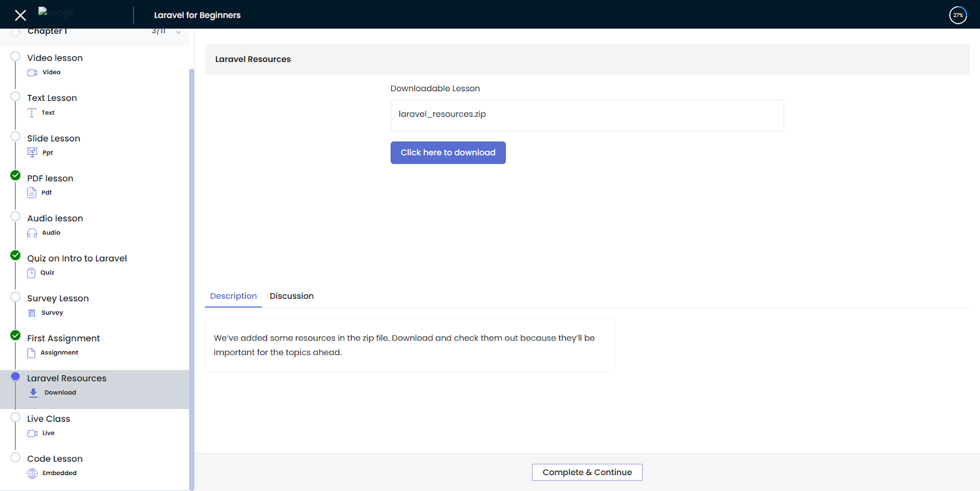This screenshot has height=491, width=980.
Task: Toggle completion circle for Survey Lesson
Action: pos(15,297)
